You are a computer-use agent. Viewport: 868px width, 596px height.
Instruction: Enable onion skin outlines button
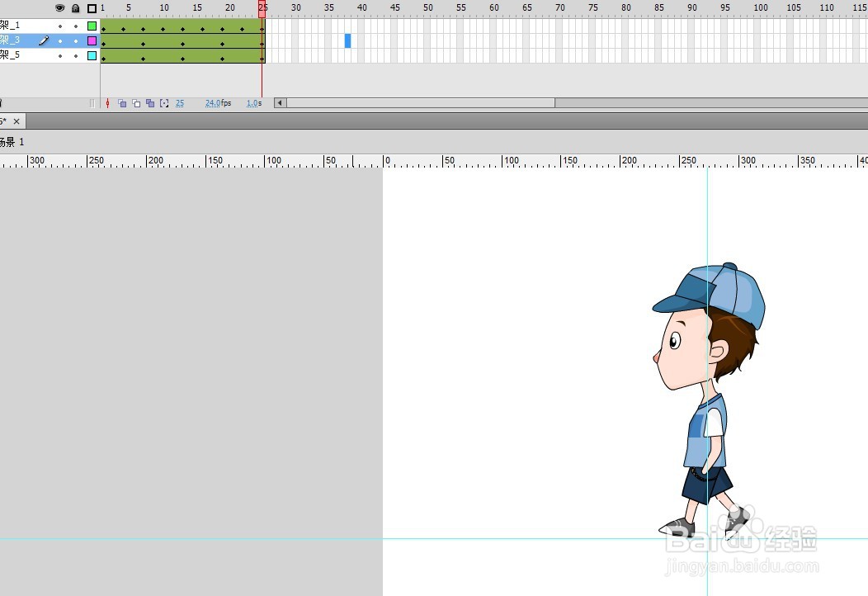tap(136, 103)
